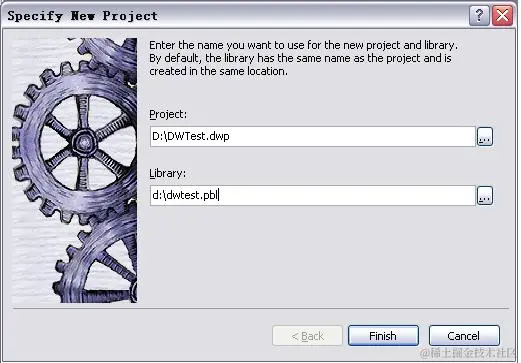521x363 pixels.
Task: Click the center hub of large gear
Action: point(83,142)
